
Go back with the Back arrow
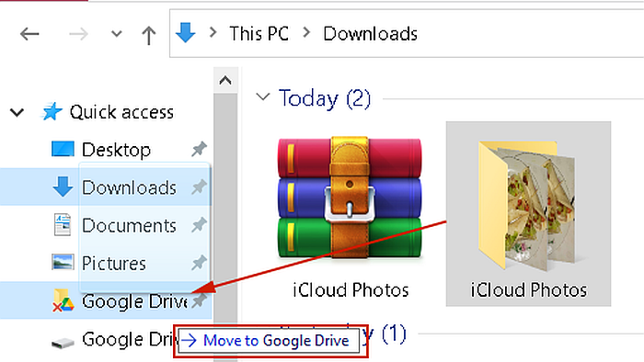click(29, 34)
